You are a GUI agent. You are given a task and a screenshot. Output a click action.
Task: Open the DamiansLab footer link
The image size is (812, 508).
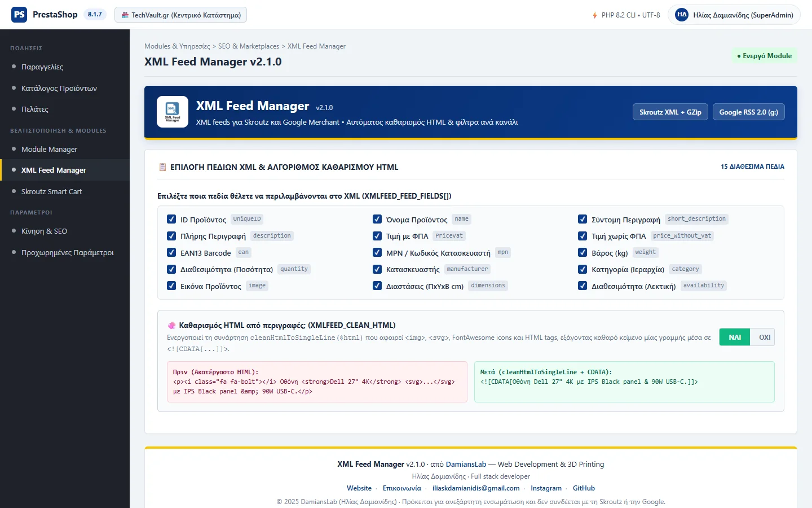point(466,464)
